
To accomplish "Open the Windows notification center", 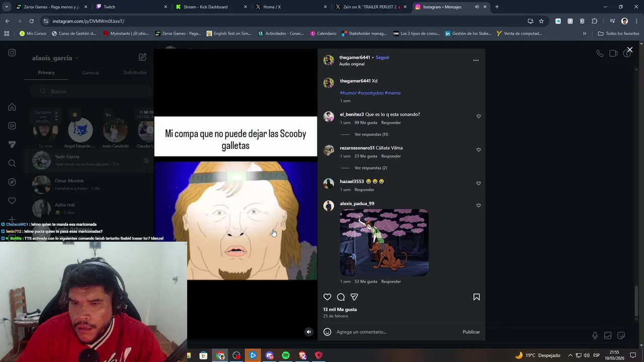I will tap(633, 355).
